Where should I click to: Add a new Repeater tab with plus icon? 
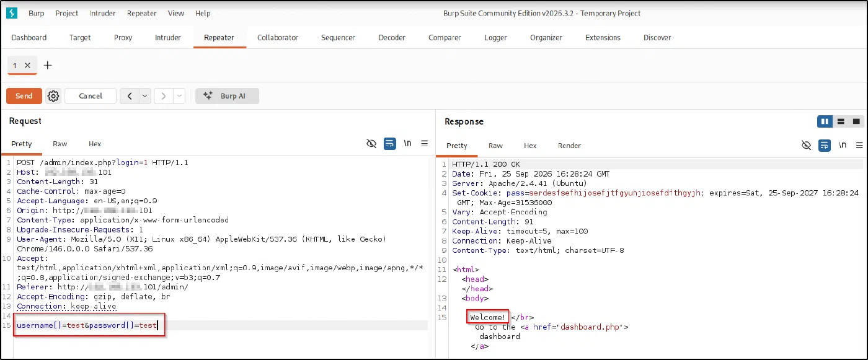tap(48, 65)
